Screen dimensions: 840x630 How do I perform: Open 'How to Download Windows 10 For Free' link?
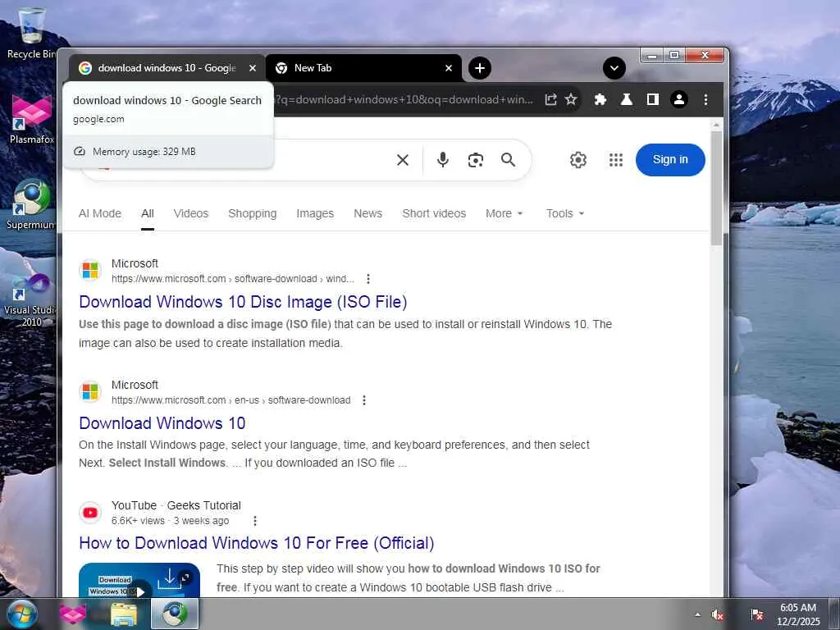click(x=256, y=543)
